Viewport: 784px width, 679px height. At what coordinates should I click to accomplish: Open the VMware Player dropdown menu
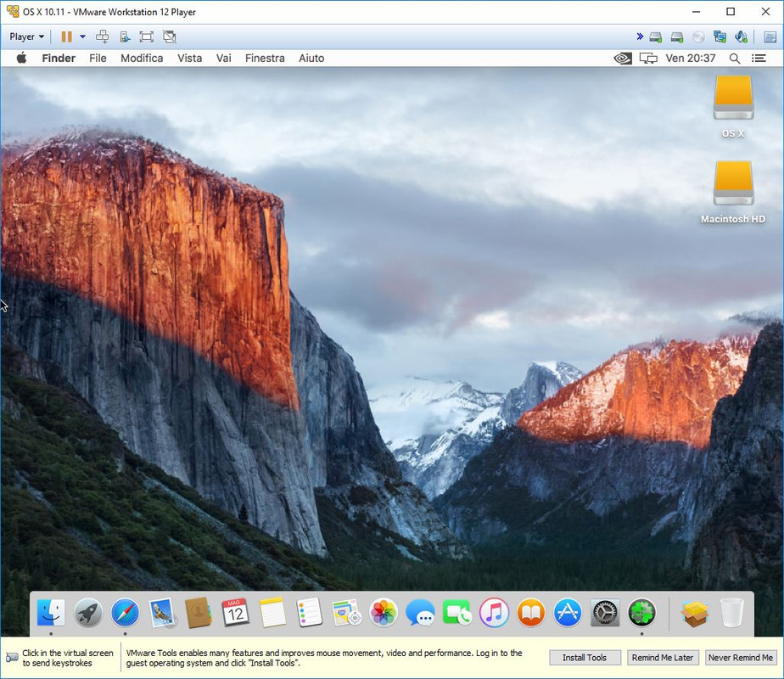27,36
